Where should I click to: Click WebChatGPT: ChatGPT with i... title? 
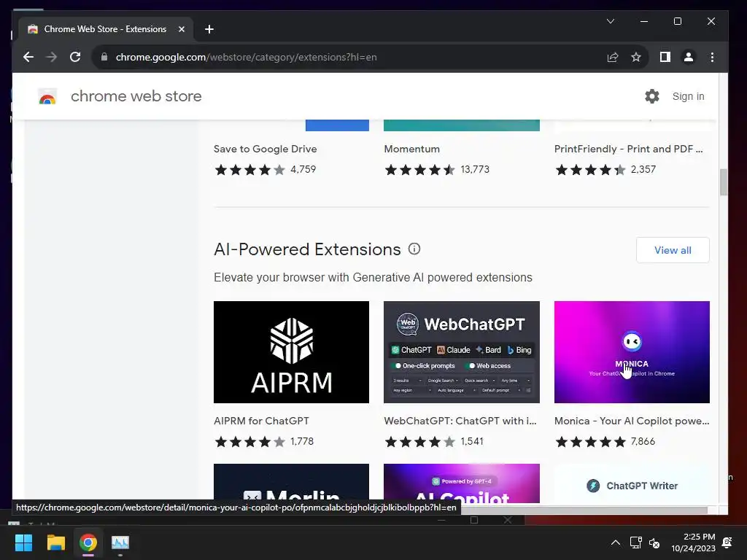click(x=460, y=421)
